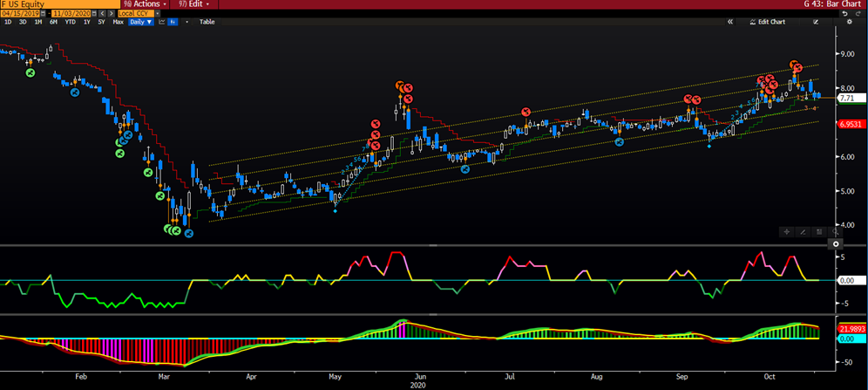
Task: Open the end date calendar picker
Action: pyautogui.click(x=93, y=13)
